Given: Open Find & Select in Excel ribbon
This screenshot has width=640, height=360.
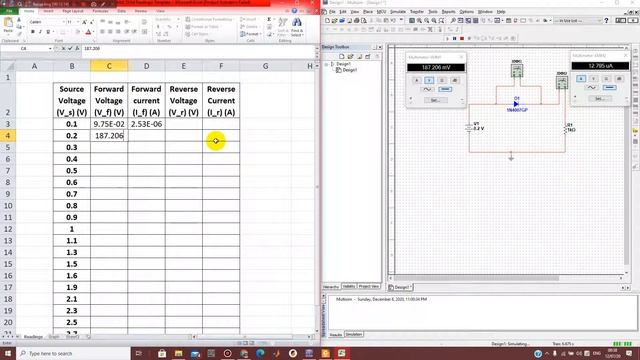Looking at the screenshot, I should (297, 27).
